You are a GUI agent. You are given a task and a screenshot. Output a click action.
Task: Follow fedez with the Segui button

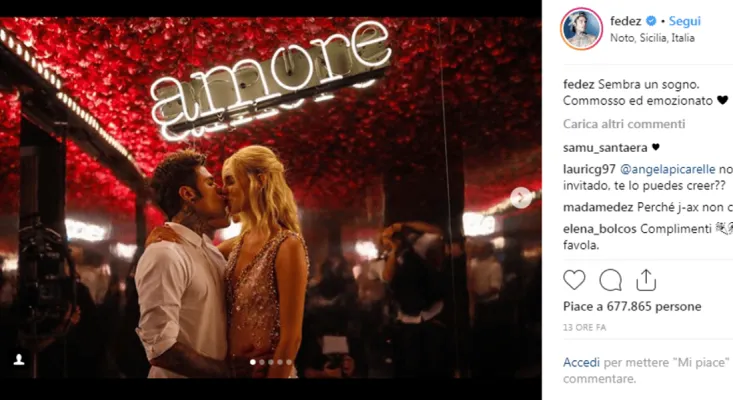pos(685,21)
